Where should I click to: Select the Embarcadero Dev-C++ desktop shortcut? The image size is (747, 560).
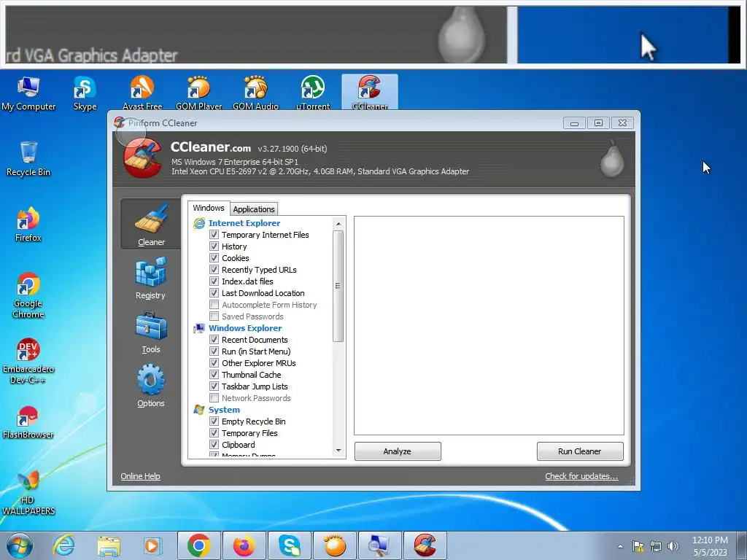pos(28,361)
